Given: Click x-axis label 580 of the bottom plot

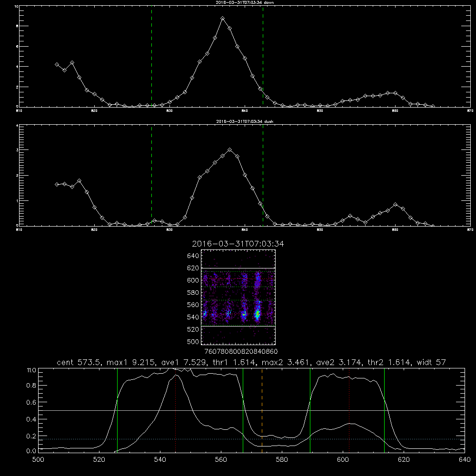Looking at the screenshot, I should click(x=282, y=460).
